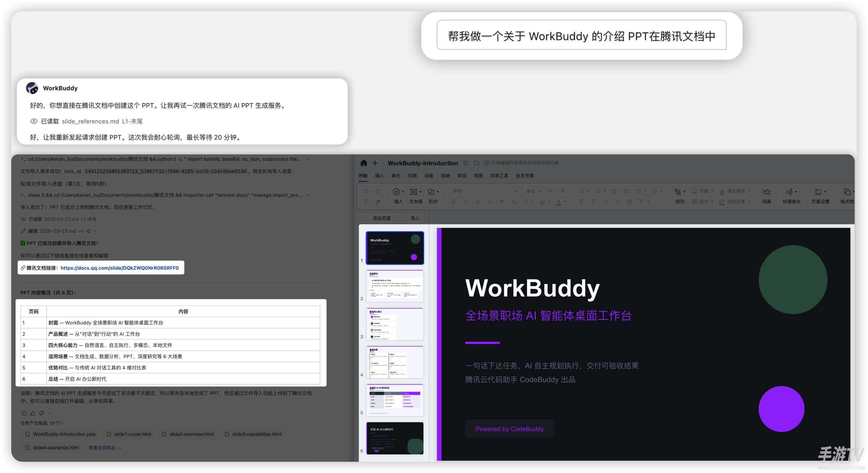Image resolution: width=868 pixels, height=473 pixels.
Task: Click 查看全部制品 view all artifacts link
Action: coord(105,448)
